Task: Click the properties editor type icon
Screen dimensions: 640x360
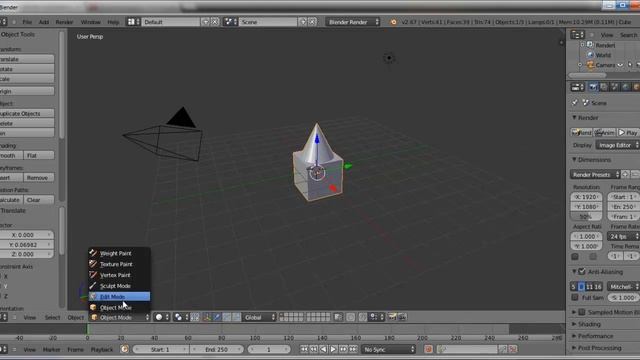Action: click(x=577, y=87)
